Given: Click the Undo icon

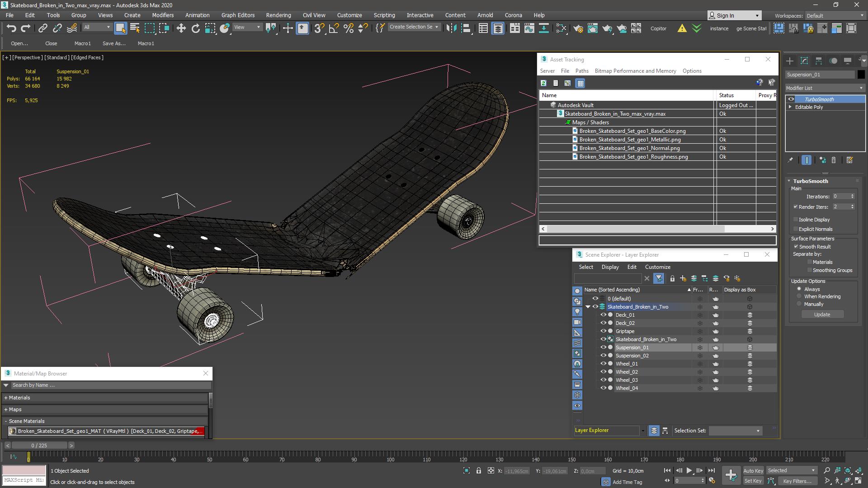Looking at the screenshot, I should point(11,28).
